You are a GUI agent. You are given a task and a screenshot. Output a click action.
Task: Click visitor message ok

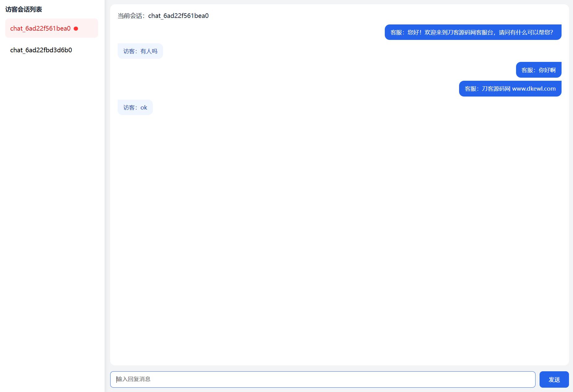[135, 107]
